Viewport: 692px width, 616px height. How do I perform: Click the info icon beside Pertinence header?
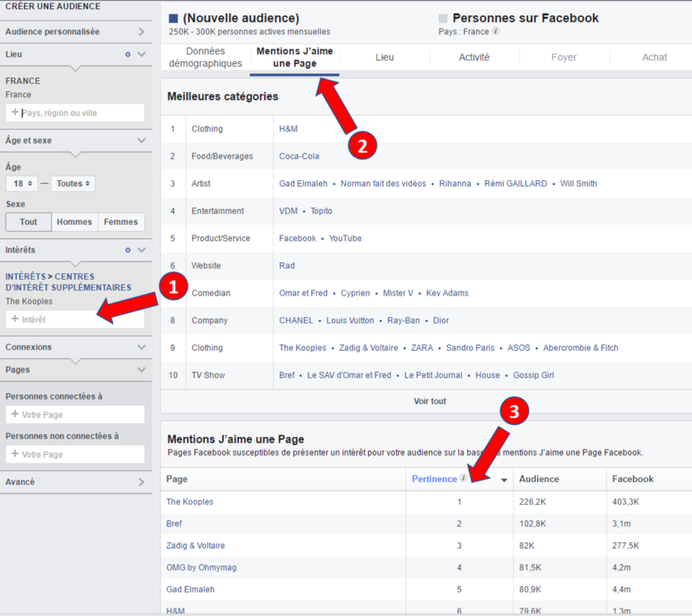(x=463, y=478)
